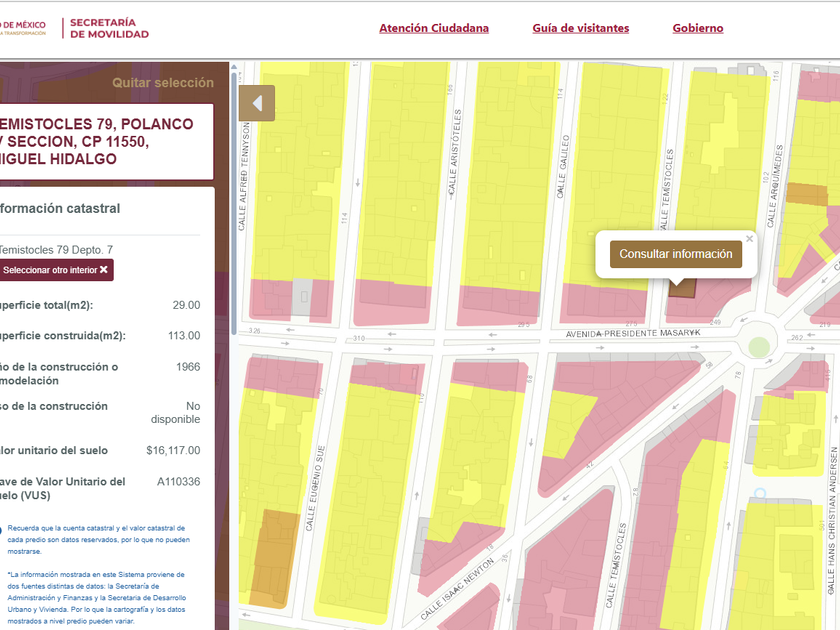
Task: Open the Guía de visitantes menu
Action: [x=580, y=28]
